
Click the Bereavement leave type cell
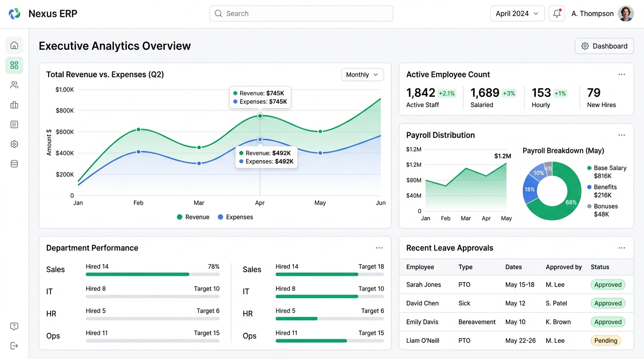click(x=477, y=322)
